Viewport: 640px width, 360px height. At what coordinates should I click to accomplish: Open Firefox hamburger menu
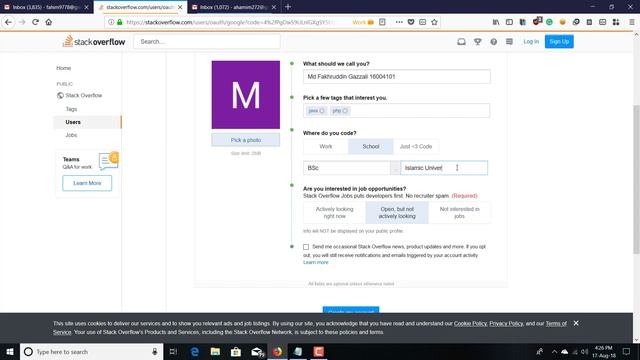(631, 22)
